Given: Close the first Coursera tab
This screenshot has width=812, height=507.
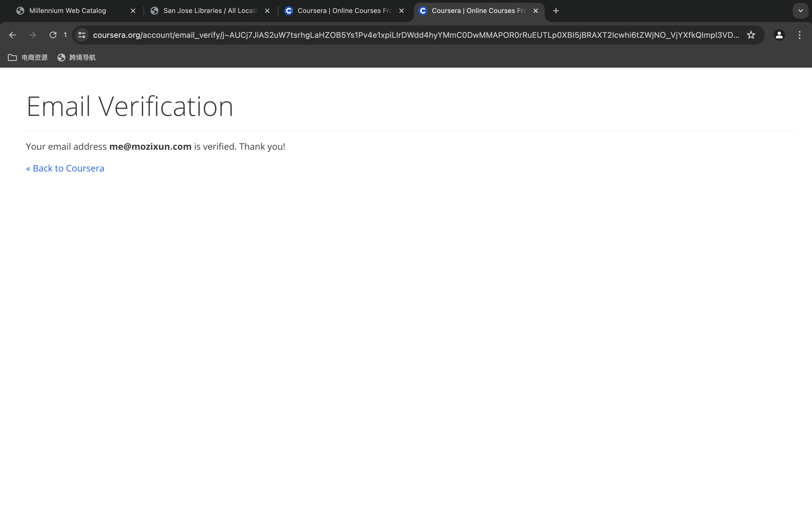Looking at the screenshot, I should coord(401,11).
